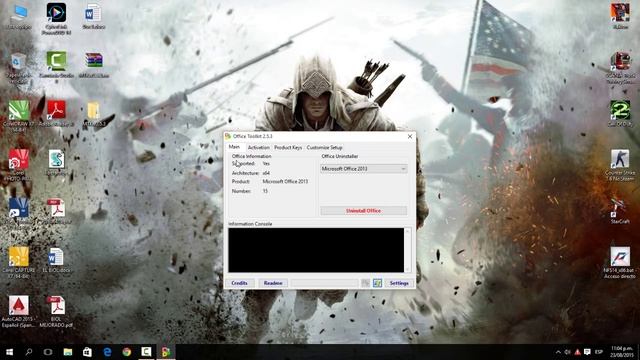The image size is (640, 360).
Task: Click the red warning tray icon
Action: 578,352
